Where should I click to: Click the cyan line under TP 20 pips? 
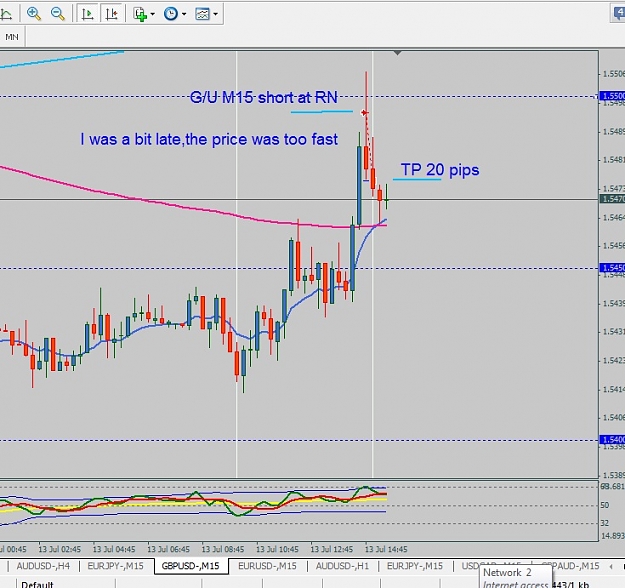(x=417, y=179)
